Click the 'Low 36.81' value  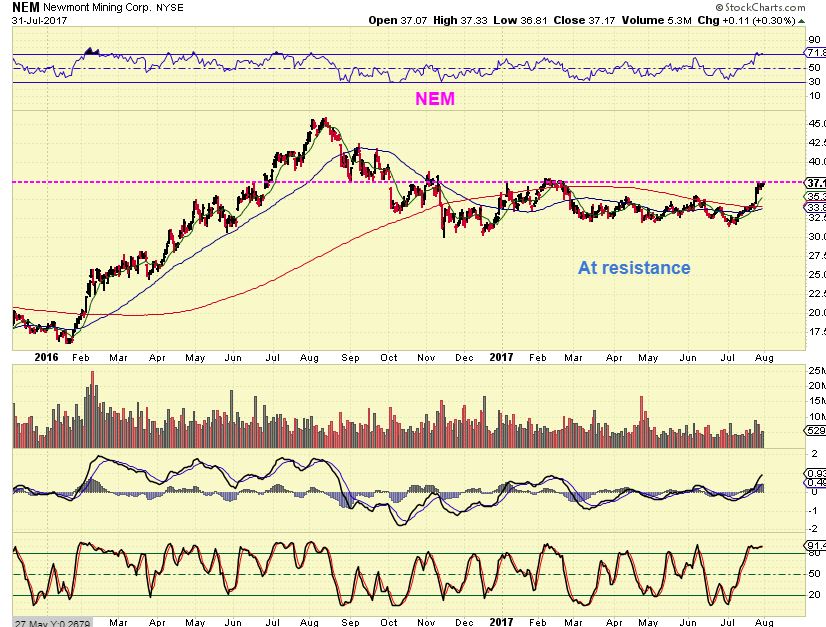pos(520,21)
